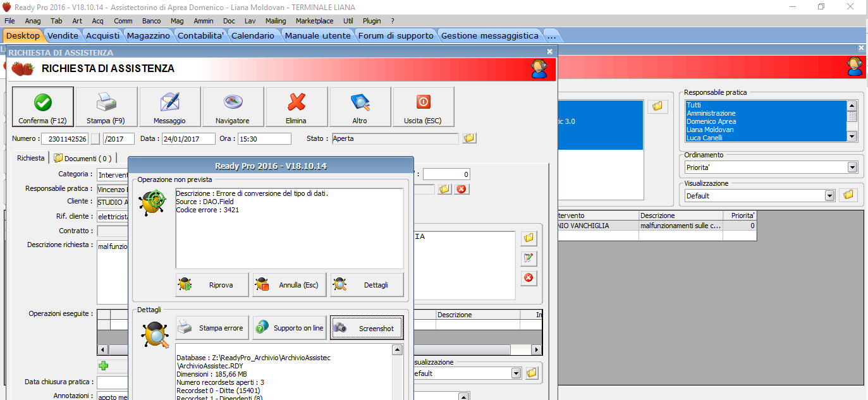Click the Screenshot button

point(367,328)
